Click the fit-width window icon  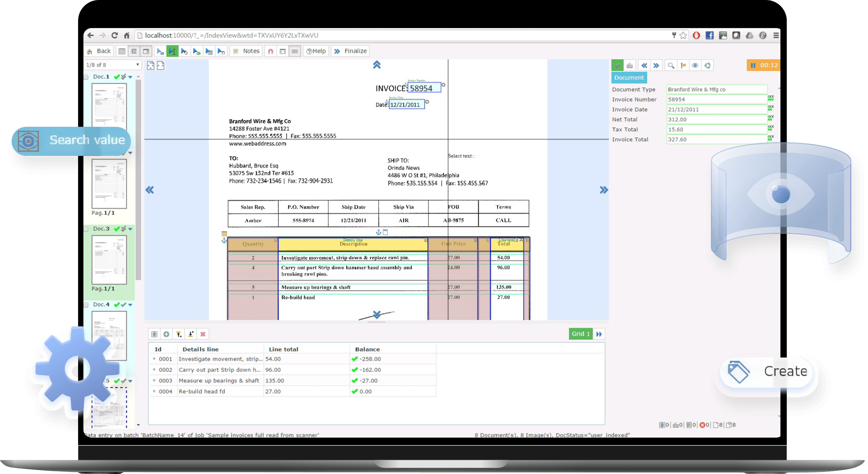coord(282,51)
